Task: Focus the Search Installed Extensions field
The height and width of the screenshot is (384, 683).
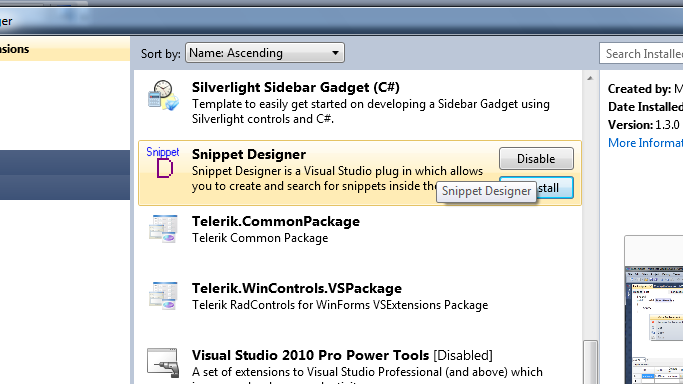Action: (641, 54)
